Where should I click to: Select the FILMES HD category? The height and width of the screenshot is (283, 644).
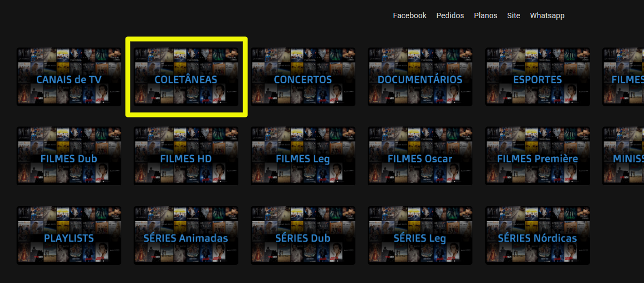coord(186,156)
